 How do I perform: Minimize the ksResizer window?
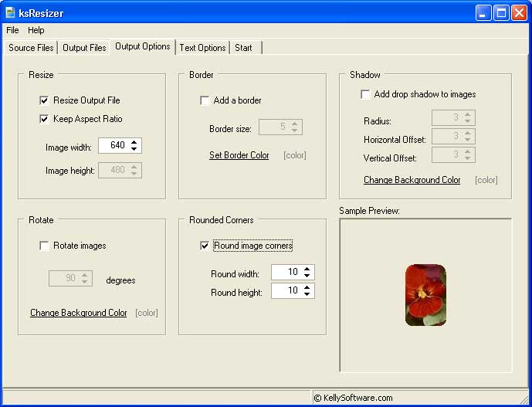click(x=483, y=13)
